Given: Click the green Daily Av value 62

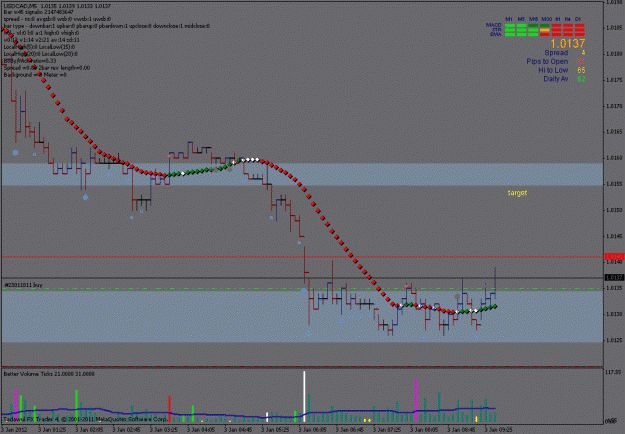Looking at the screenshot, I should pos(581,79).
